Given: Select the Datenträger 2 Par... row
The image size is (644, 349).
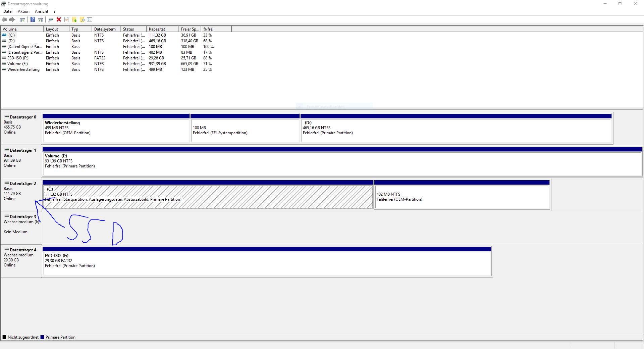Looking at the screenshot, I should [116, 52].
